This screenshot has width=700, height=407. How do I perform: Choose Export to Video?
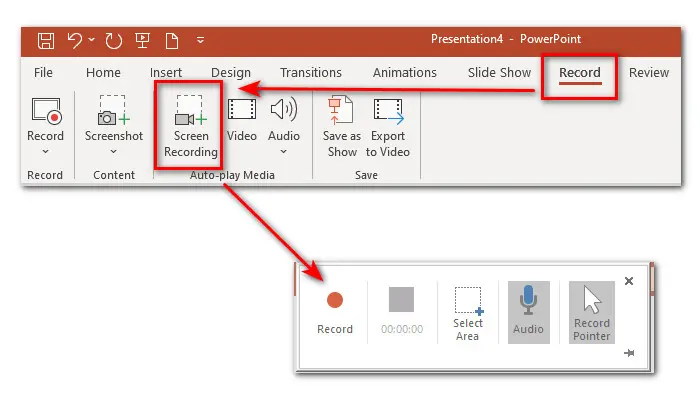coord(388,127)
